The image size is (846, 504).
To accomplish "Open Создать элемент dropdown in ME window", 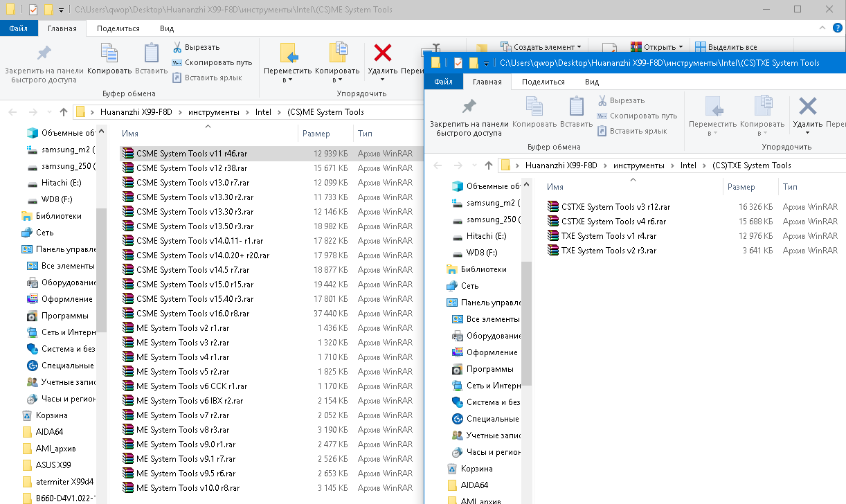I will pyautogui.click(x=540, y=47).
